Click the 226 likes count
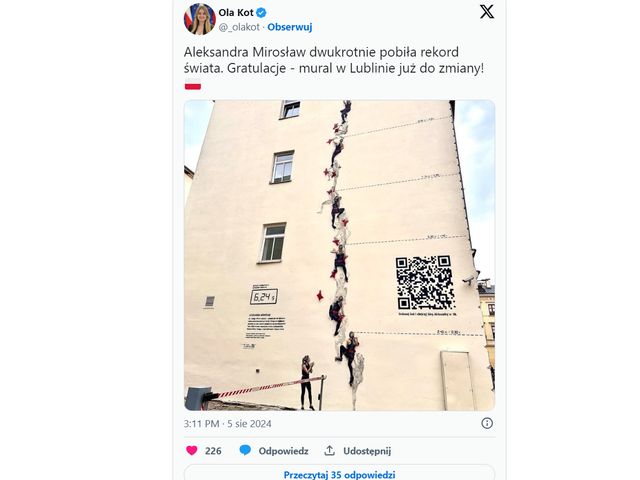The height and width of the screenshot is (480, 640). pyautogui.click(x=213, y=451)
